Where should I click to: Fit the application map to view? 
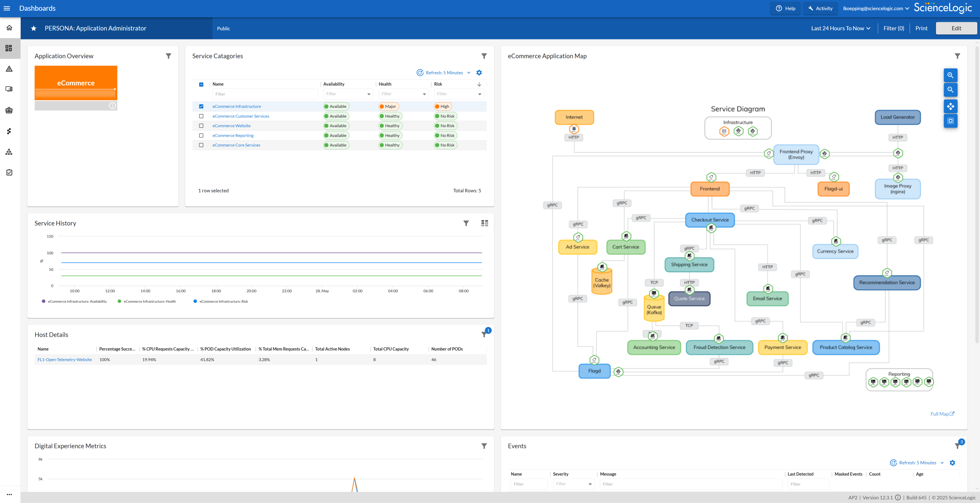(x=951, y=121)
